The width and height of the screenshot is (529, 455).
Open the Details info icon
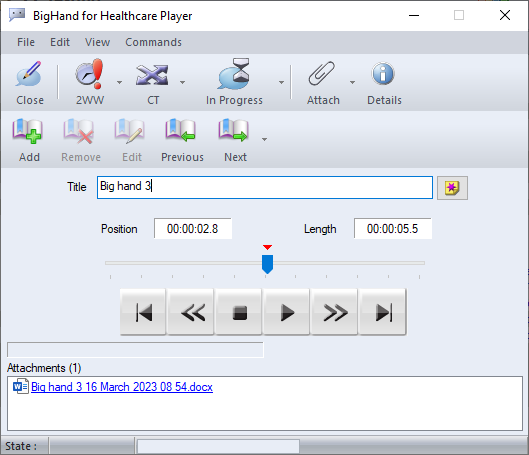click(x=383, y=73)
